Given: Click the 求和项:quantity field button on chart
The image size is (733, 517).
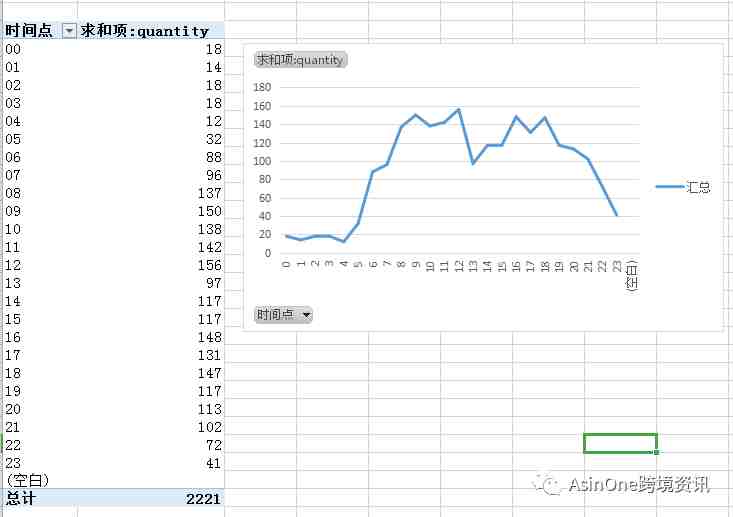Looking at the screenshot, I should tap(300, 60).
